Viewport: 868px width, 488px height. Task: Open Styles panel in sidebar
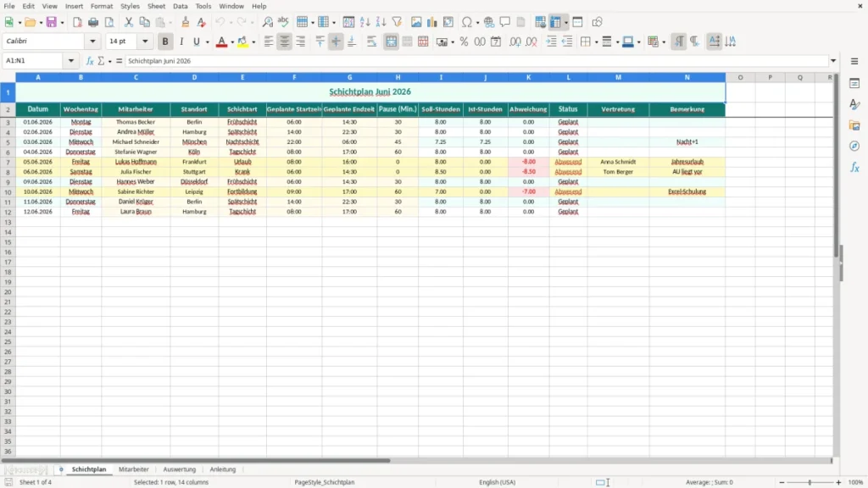coord(854,104)
